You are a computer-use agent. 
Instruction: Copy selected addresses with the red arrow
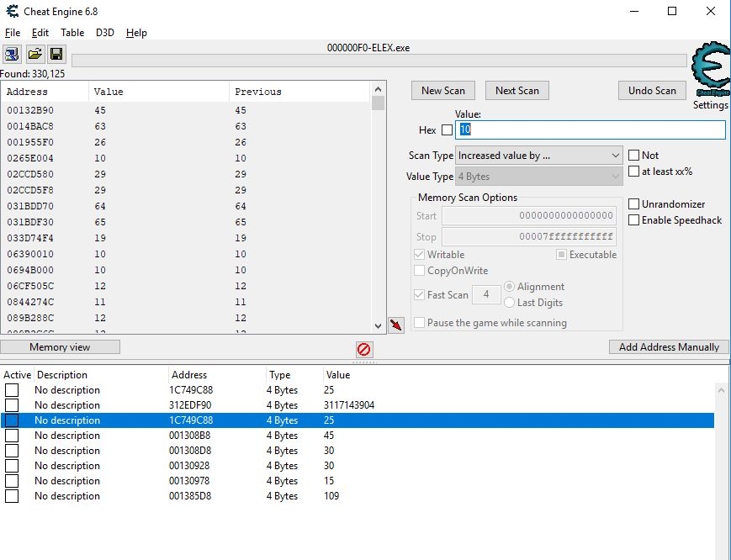396,325
